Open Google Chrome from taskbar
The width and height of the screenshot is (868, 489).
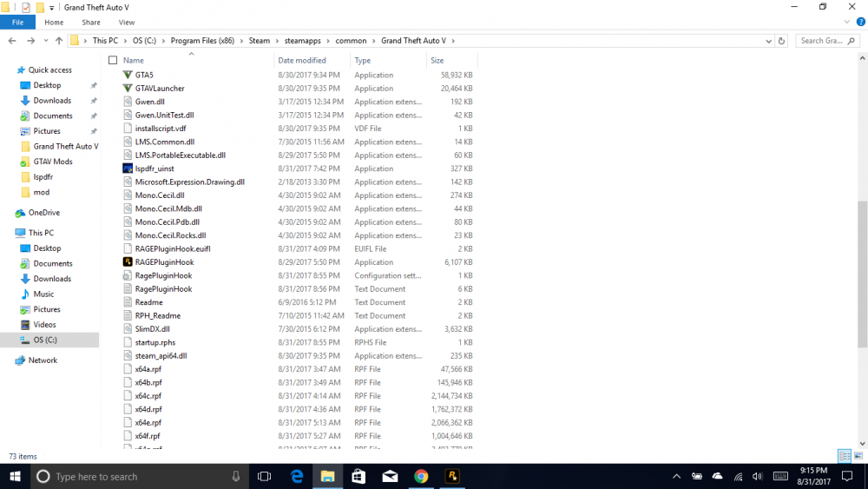point(421,476)
